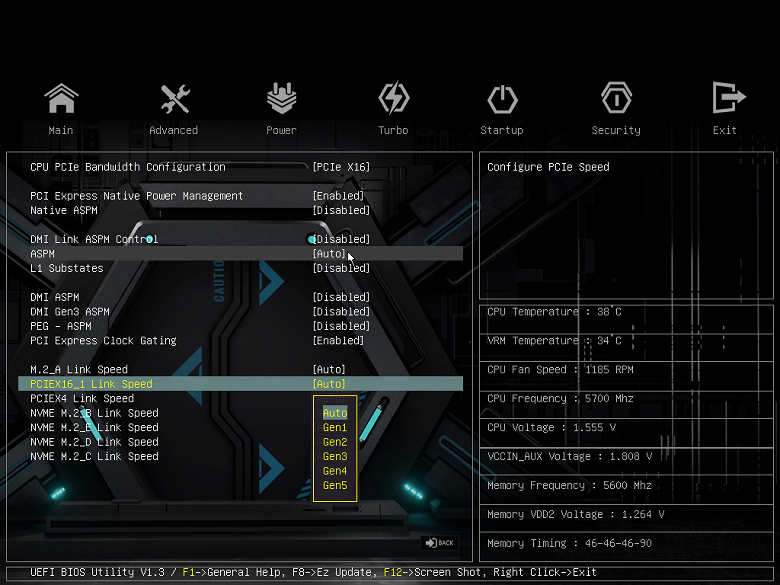Click the Exit door arrow icon
The height and width of the screenshot is (585, 780).
[729, 98]
